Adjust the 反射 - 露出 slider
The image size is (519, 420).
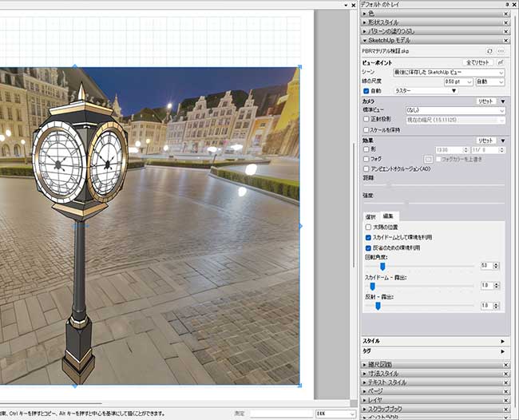click(x=378, y=306)
